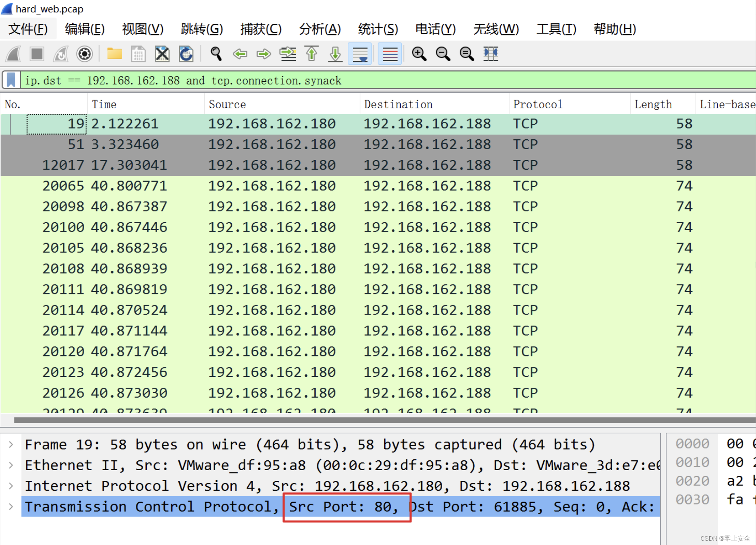This screenshot has width=756, height=545.
Task: Open capture options gear icon
Action: [x=84, y=54]
